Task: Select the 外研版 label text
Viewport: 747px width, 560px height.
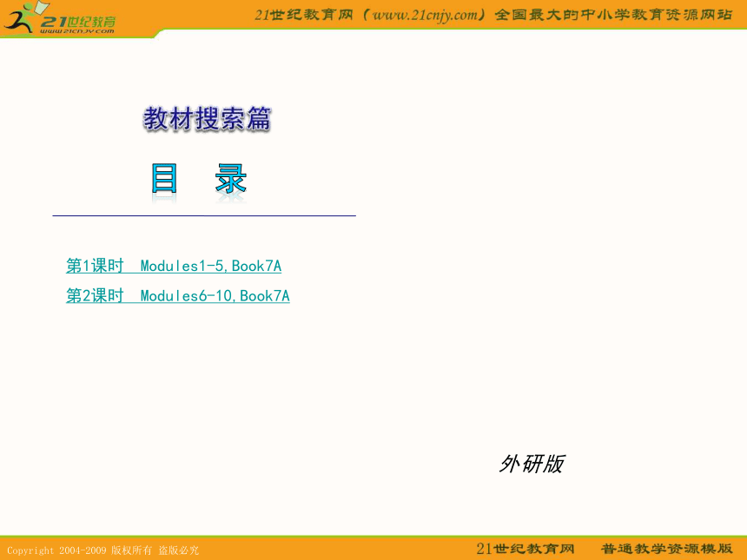Action: [x=532, y=464]
